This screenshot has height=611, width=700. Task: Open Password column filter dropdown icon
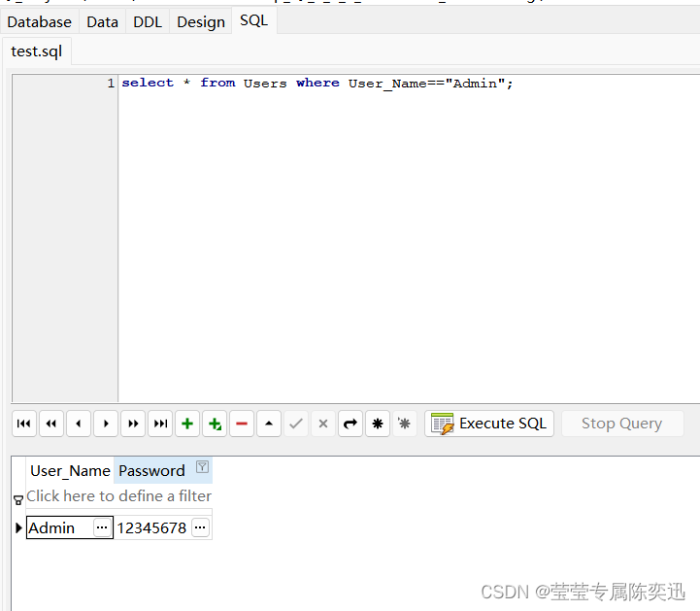(x=202, y=467)
